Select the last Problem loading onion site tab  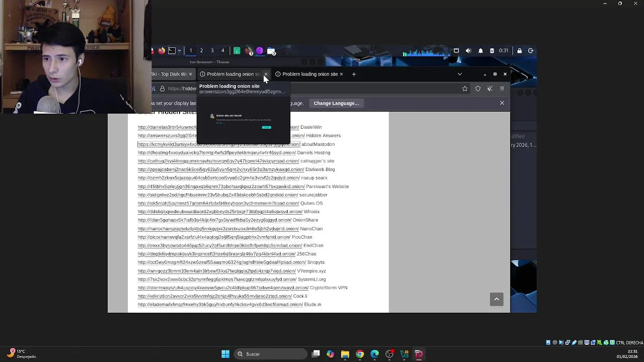(309, 74)
